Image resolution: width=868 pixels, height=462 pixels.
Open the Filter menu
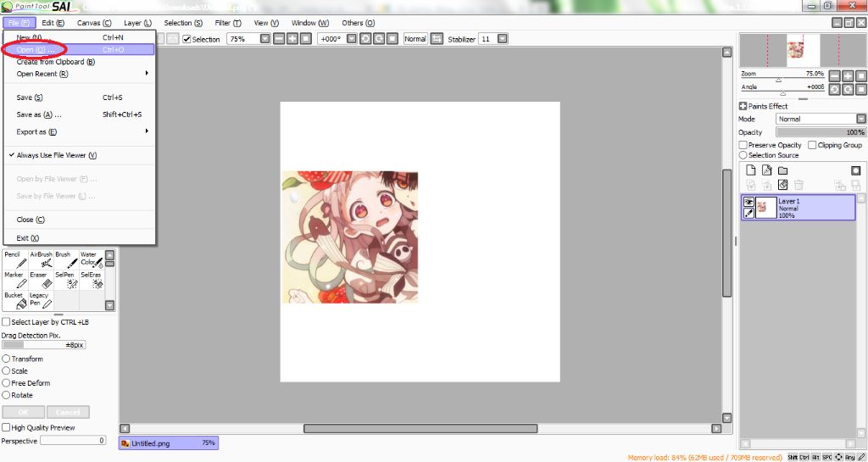coord(227,23)
